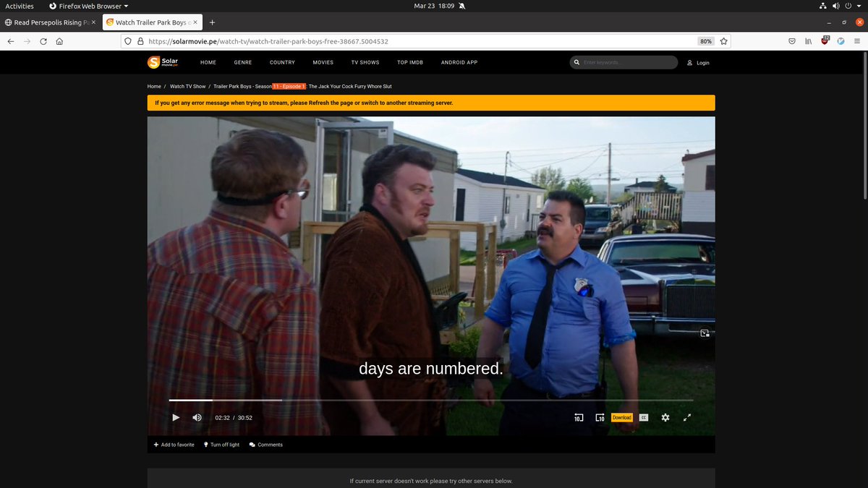Viewport: 868px width, 488px height.
Task: Close the Watch Trailer Park Boys tab
Action: pyautogui.click(x=195, y=22)
